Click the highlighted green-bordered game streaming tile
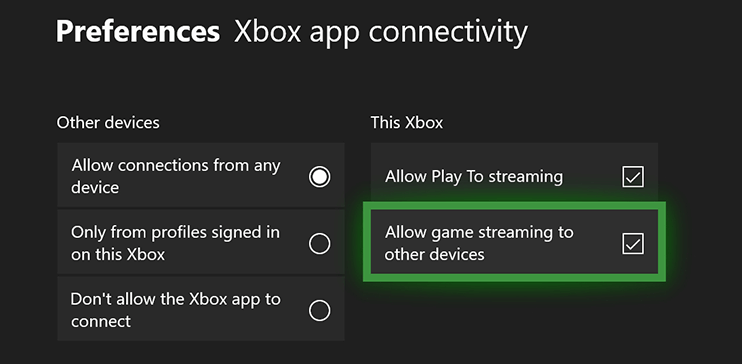742x364 pixels. tap(514, 242)
